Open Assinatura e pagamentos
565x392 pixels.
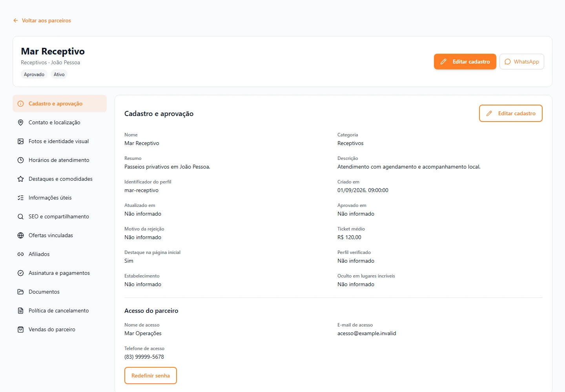point(60,273)
